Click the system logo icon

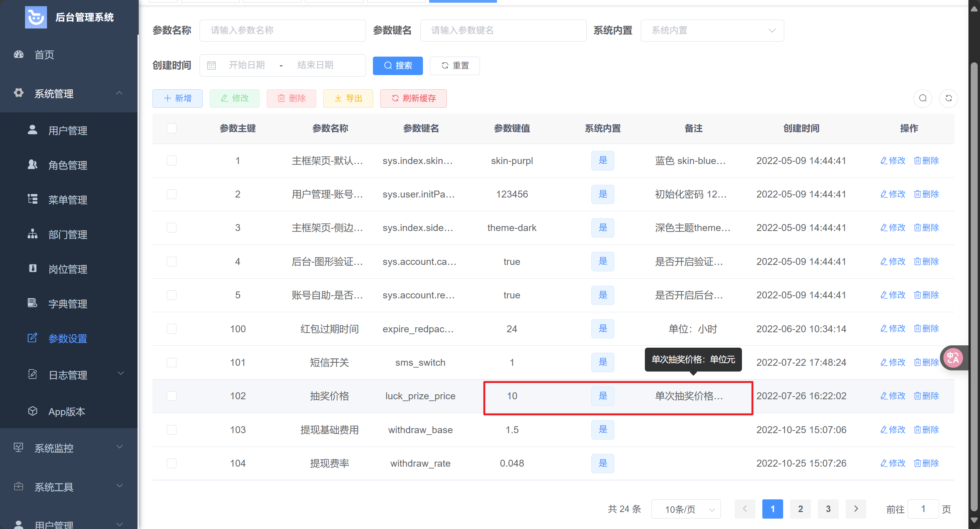36,17
